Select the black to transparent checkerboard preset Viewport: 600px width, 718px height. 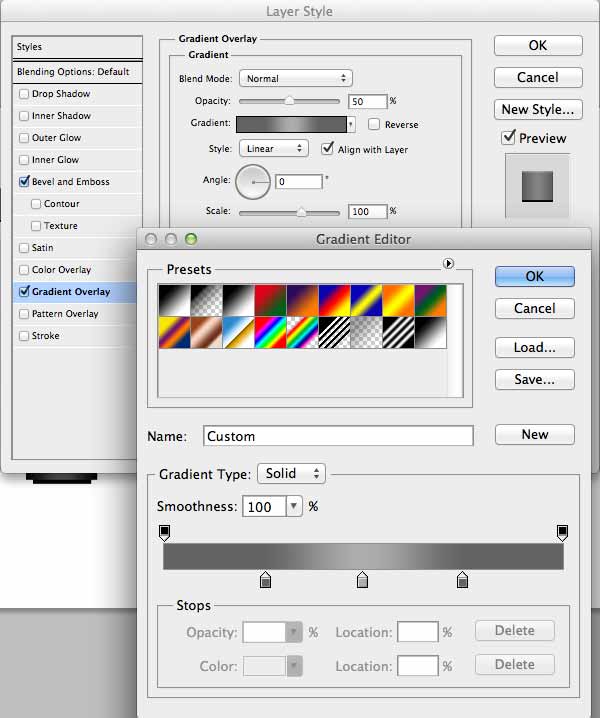[x=207, y=300]
